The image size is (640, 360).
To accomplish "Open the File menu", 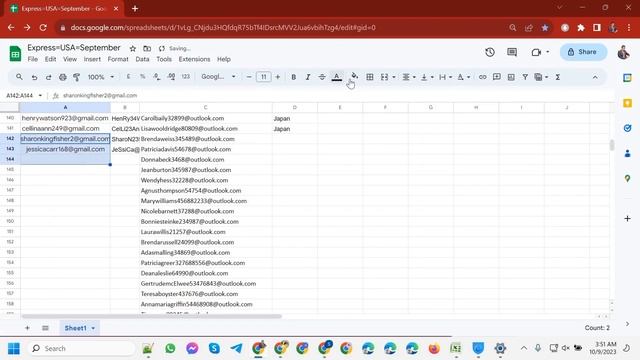I will [x=33, y=59].
